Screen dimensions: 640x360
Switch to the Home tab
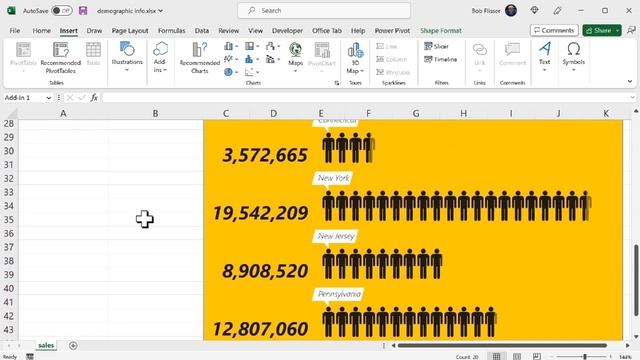[x=42, y=31]
